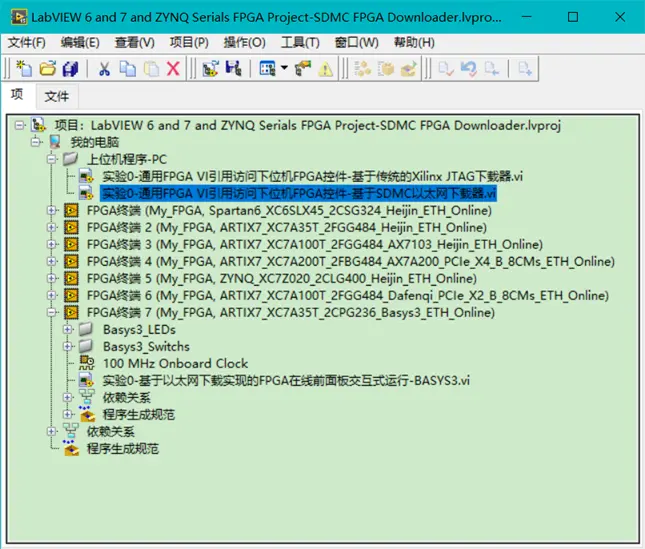Screen dimensions: 645x549
Task: Select 程序生成规范 under 我的电脑
Action: click(x=123, y=449)
